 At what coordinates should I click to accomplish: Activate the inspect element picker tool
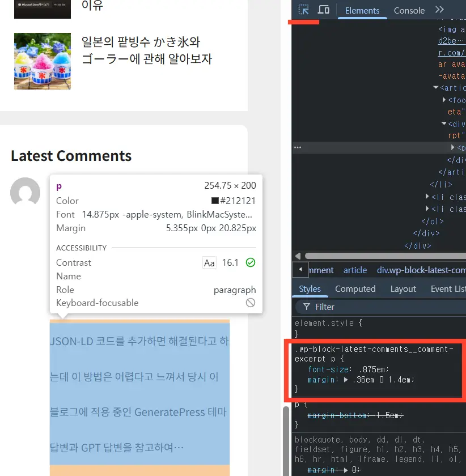point(304,10)
